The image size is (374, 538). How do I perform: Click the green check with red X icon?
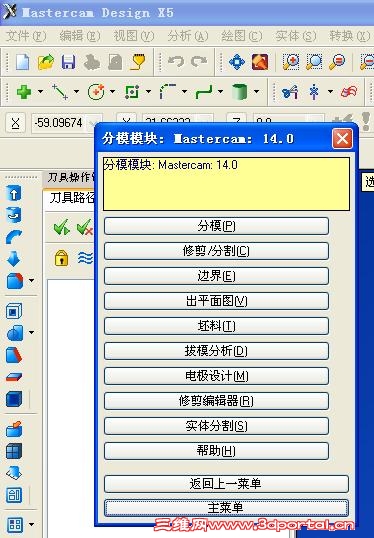(85, 227)
